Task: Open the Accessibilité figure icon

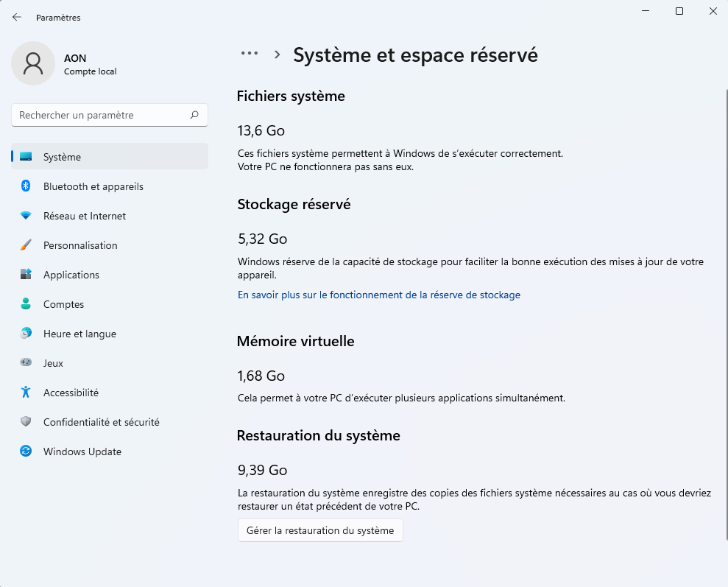Action: tap(26, 393)
